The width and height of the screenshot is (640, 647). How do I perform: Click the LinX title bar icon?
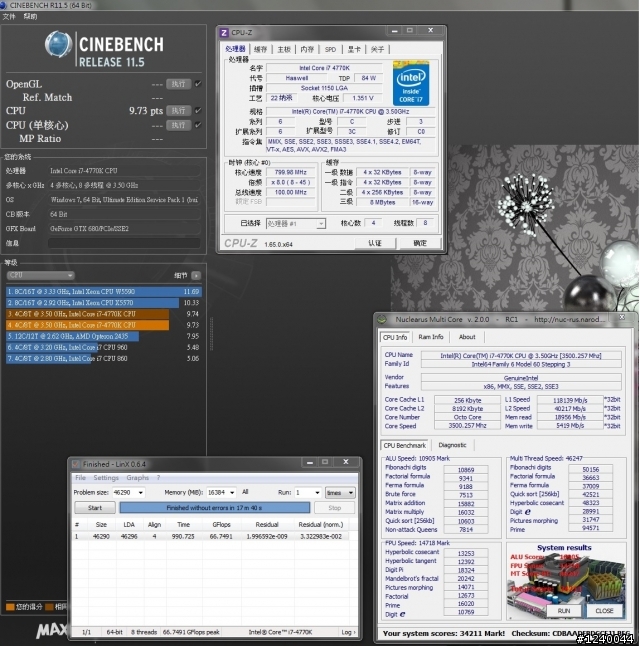coord(76,465)
